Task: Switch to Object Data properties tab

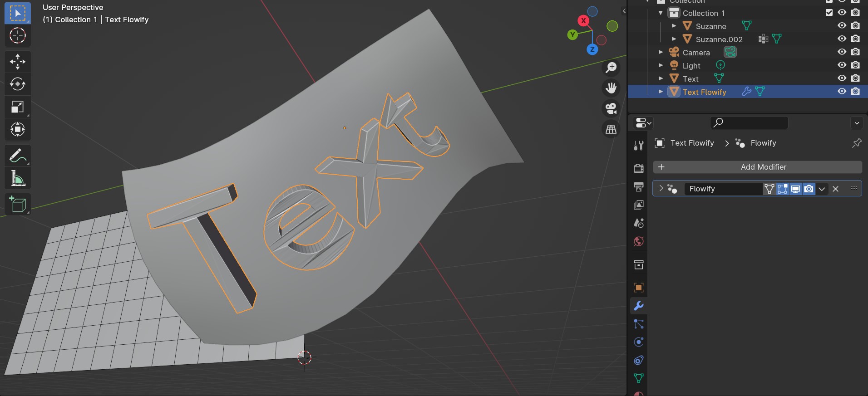Action: (x=639, y=378)
